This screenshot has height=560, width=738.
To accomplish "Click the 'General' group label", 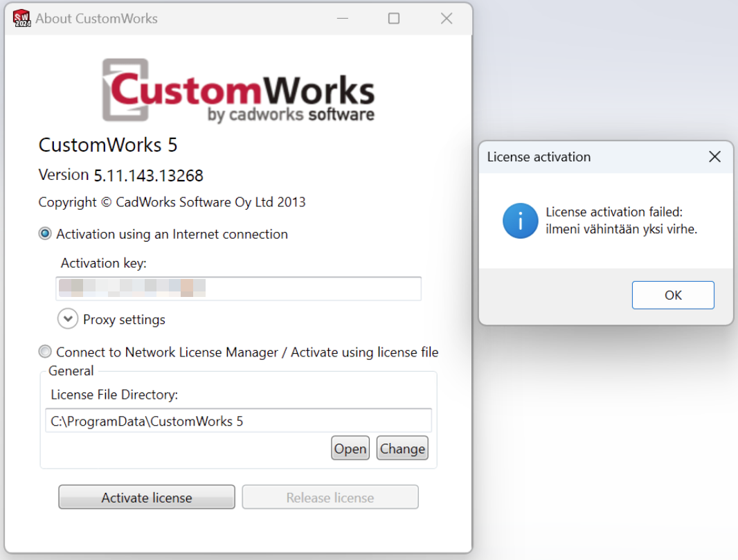I will pos(71,371).
